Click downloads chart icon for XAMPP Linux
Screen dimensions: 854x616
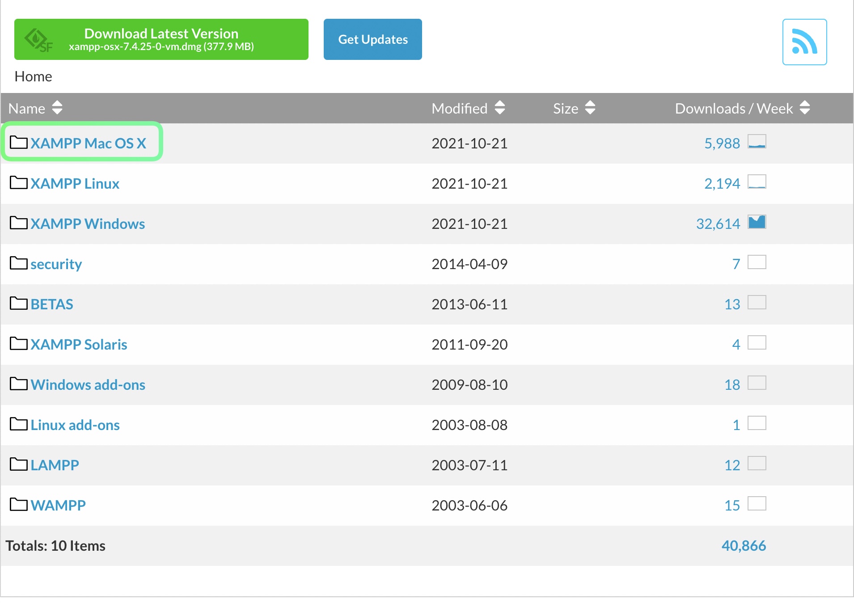757,181
